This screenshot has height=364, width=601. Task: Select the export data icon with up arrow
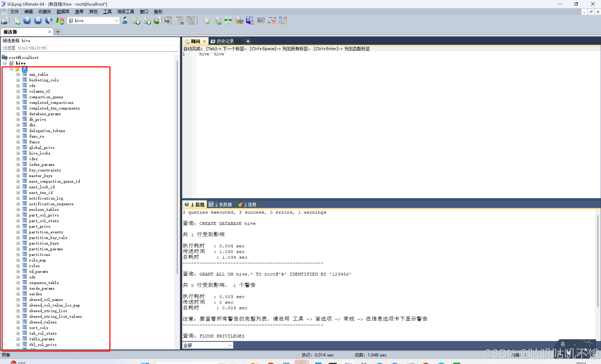pos(147,20)
